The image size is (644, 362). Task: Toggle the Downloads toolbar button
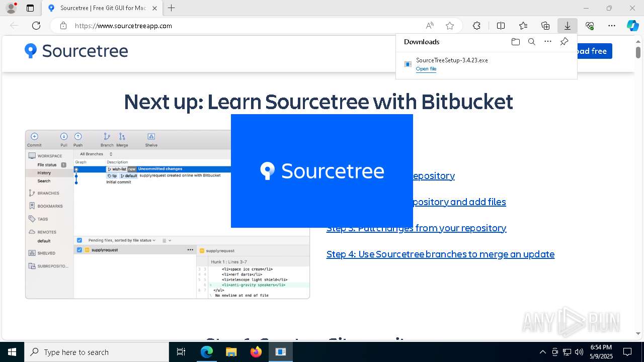[568, 26]
